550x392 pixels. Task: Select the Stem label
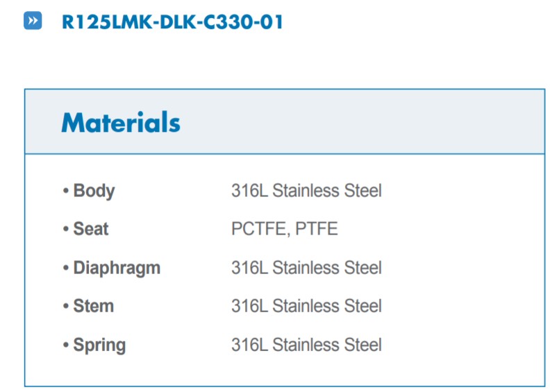click(93, 306)
